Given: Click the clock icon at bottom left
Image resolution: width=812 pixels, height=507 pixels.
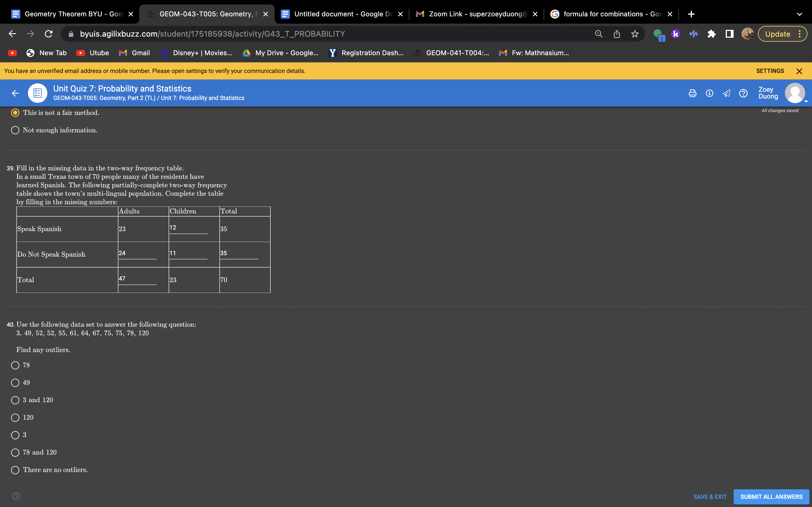Looking at the screenshot, I should pyautogui.click(x=16, y=496).
